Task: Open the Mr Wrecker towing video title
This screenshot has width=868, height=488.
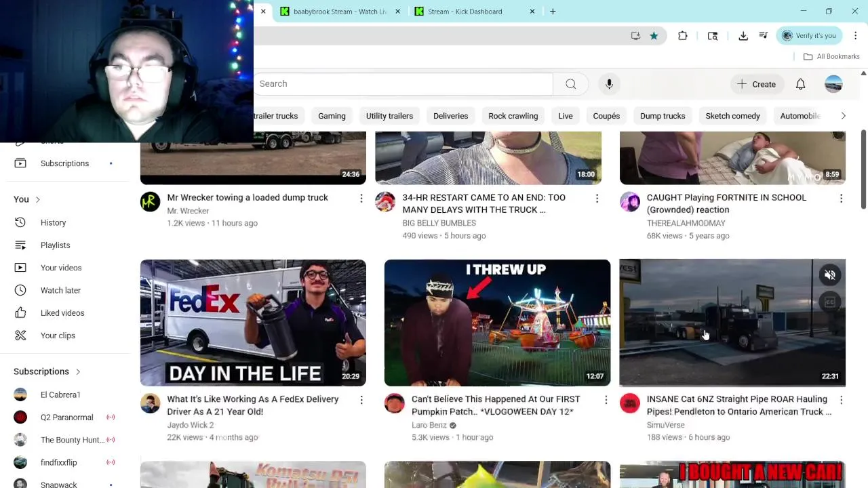Action: click(248, 198)
